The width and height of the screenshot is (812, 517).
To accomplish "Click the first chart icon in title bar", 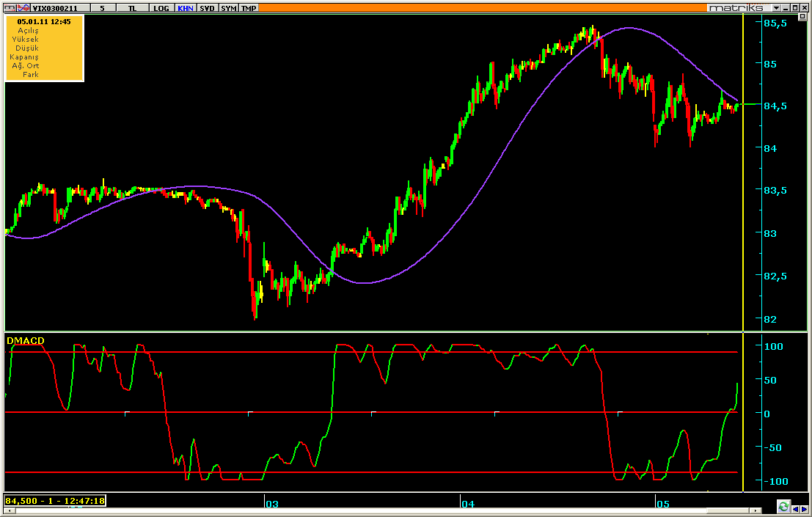I will [11, 7].
